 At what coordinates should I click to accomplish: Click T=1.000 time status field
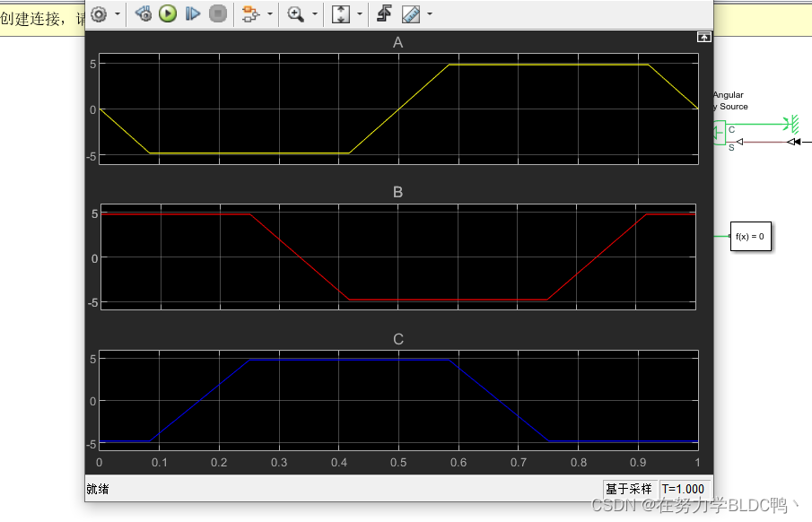point(683,489)
